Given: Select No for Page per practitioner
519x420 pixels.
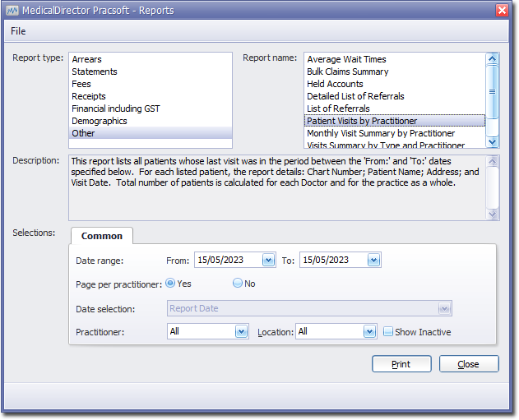Looking at the screenshot, I should click(238, 283).
